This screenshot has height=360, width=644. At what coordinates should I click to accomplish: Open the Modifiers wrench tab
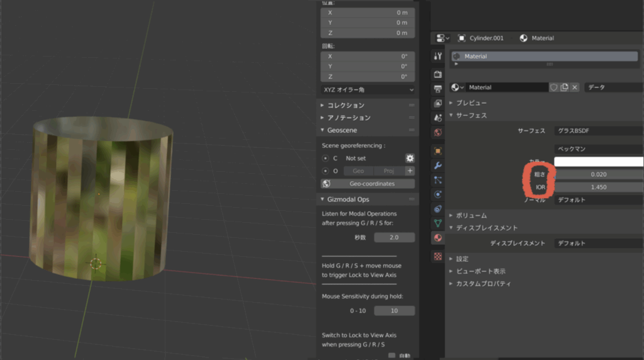pos(438,166)
